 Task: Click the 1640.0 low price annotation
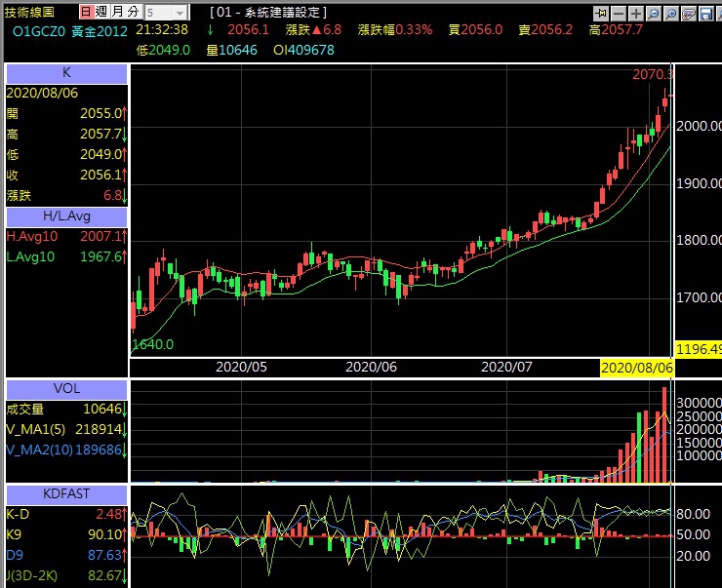153,344
